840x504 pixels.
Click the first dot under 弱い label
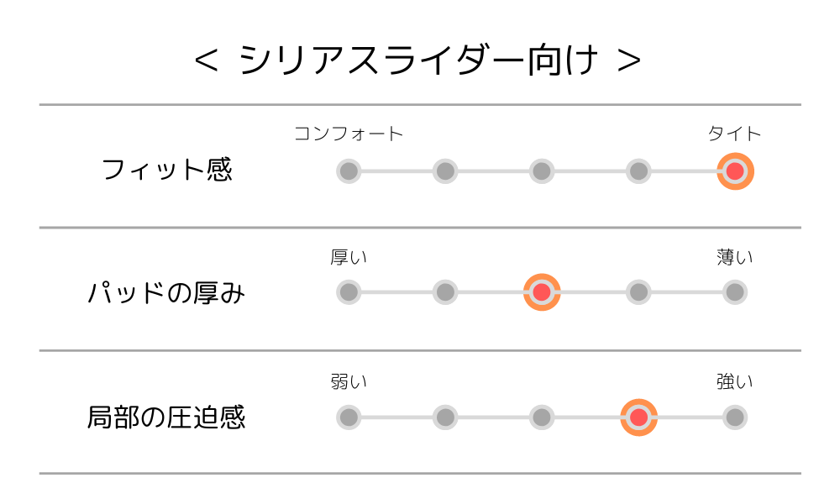click(349, 417)
